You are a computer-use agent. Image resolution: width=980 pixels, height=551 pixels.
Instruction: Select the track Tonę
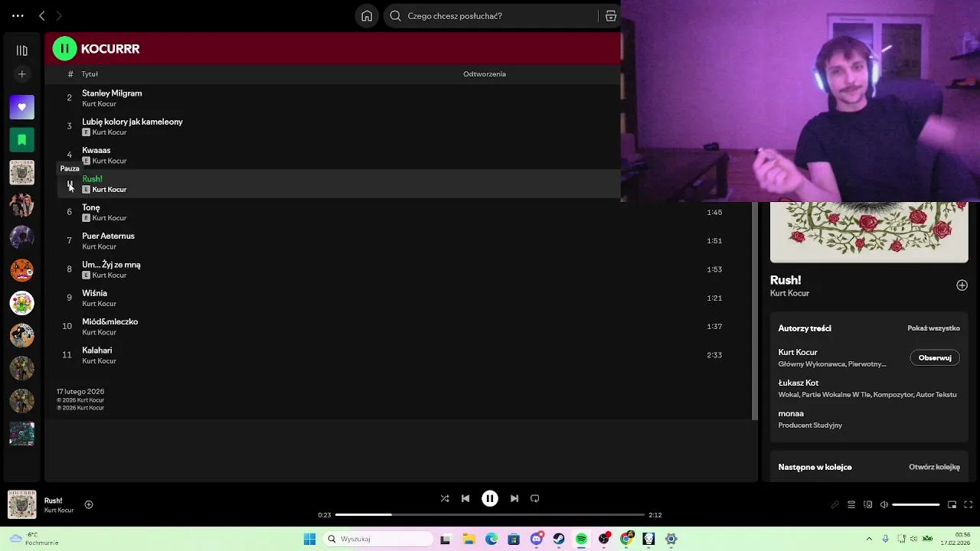coord(91,207)
